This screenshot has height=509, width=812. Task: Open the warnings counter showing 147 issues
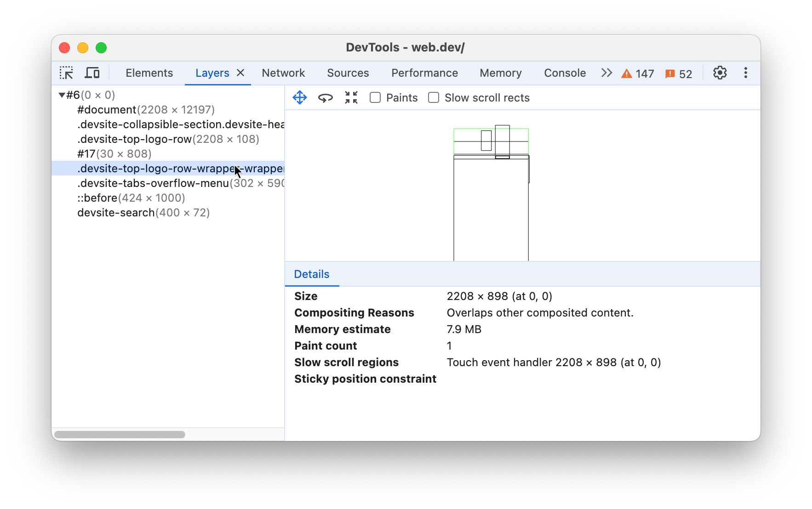pos(637,73)
